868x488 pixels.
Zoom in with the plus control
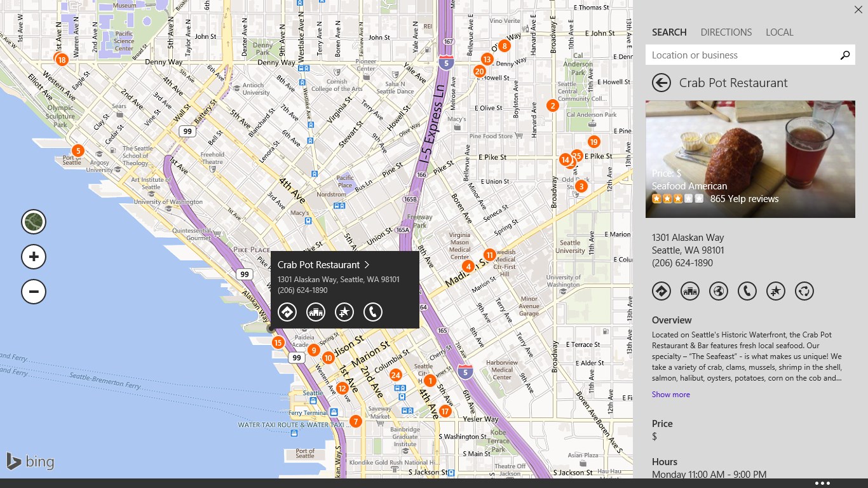click(33, 256)
